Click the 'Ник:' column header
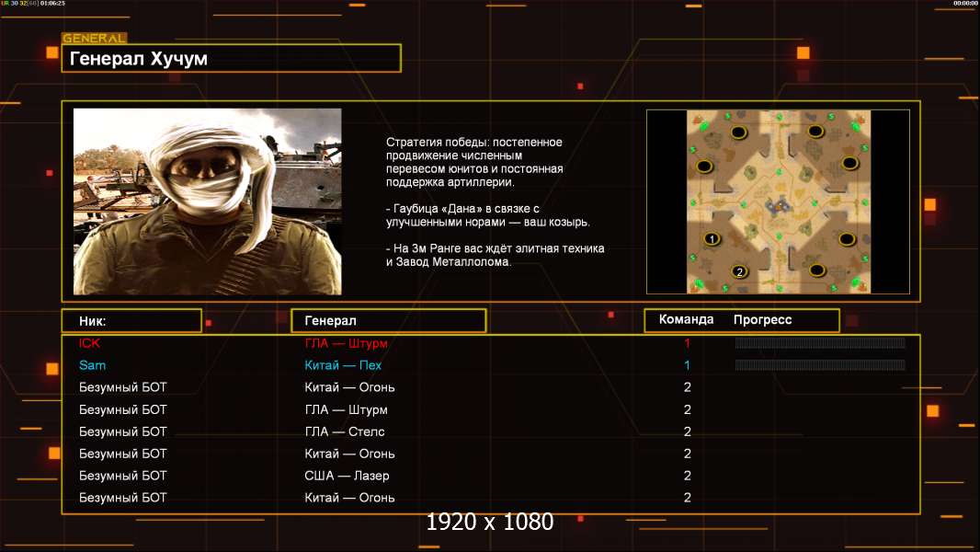This screenshot has height=552, width=980. (x=131, y=321)
